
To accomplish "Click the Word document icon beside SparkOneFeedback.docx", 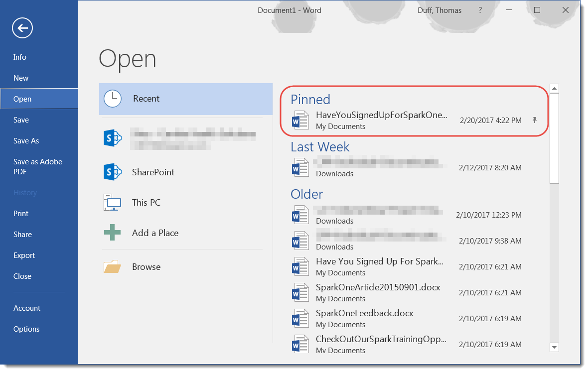I will [x=300, y=318].
